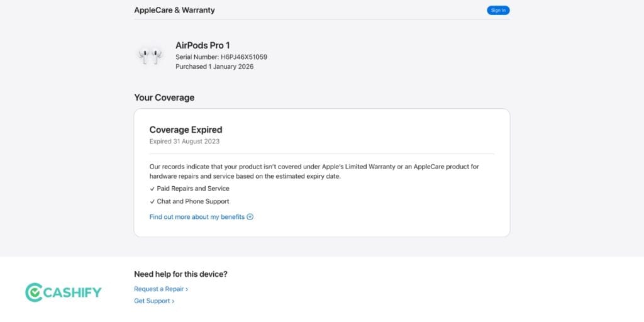Click the Expired 31 August 2023 date
This screenshot has height=322, width=644.
tap(184, 142)
